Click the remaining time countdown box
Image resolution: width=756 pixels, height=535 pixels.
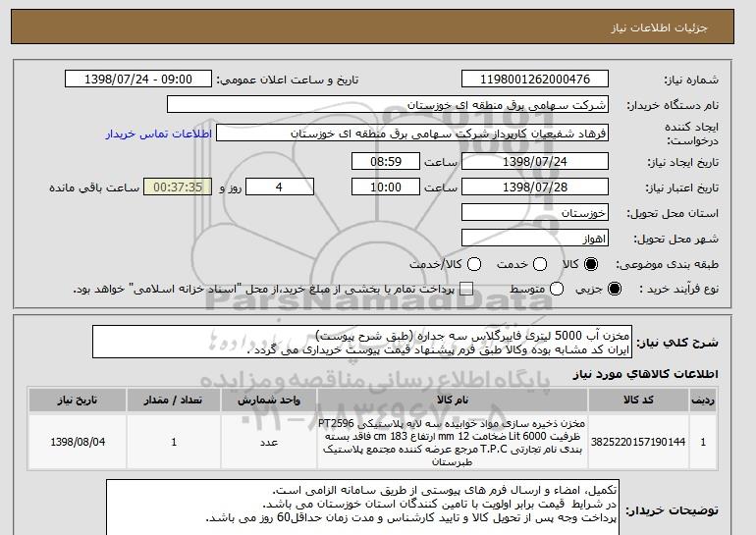click(x=178, y=187)
